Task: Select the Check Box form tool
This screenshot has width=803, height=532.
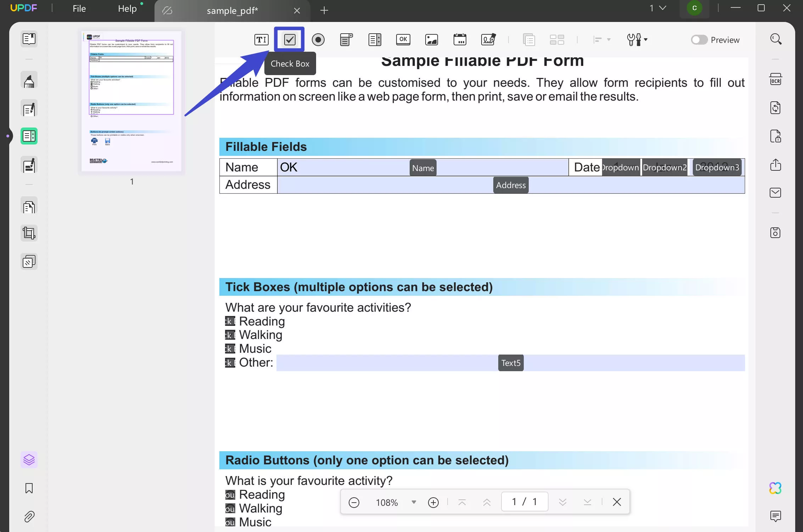Action: (x=290, y=39)
